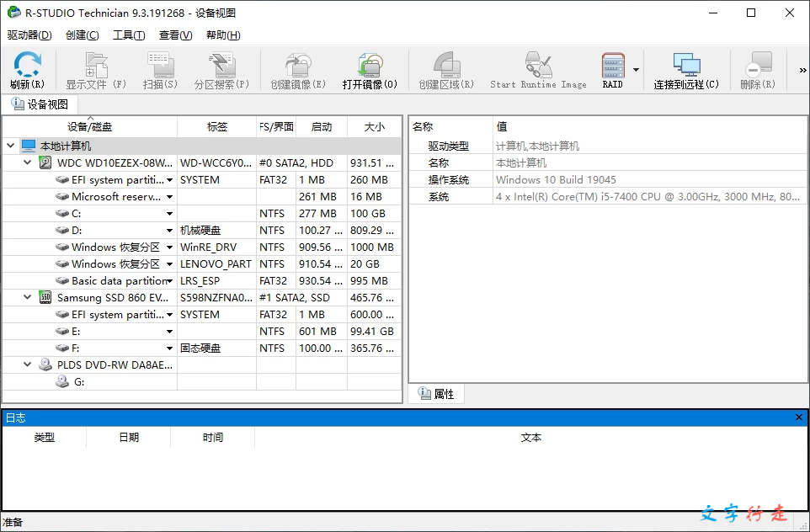810x532 pixels.
Task: Open dropdown on Microsoft reserved row
Action: click(169, 197)
